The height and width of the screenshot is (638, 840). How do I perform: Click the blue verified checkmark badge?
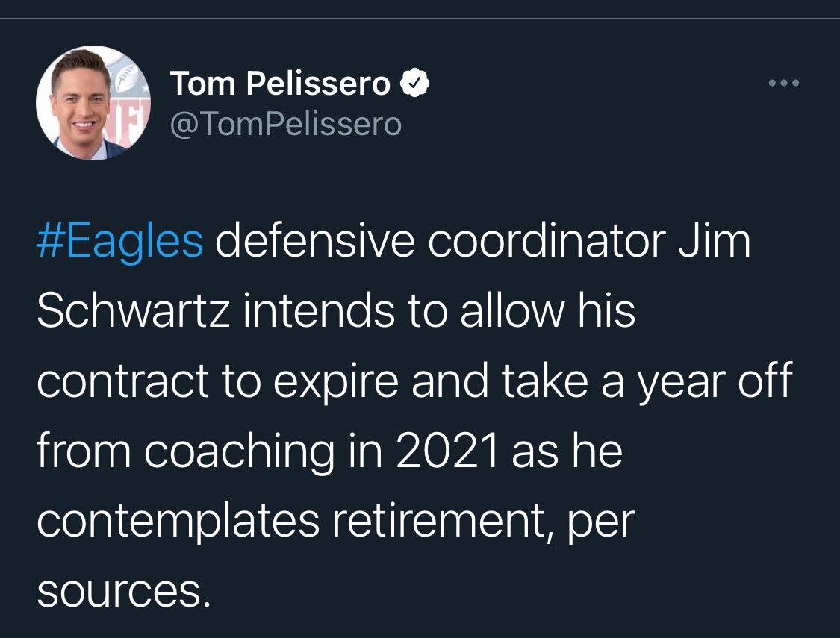coord(416,84)
